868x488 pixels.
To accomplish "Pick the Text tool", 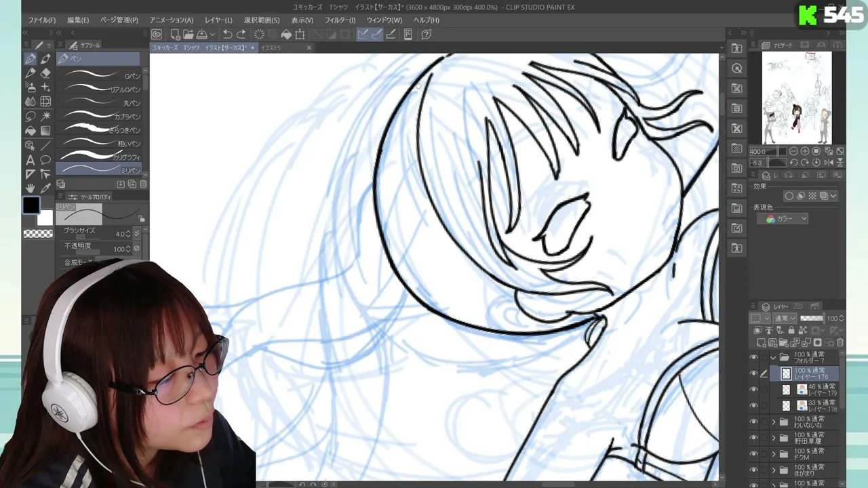I will pos(31,160).
